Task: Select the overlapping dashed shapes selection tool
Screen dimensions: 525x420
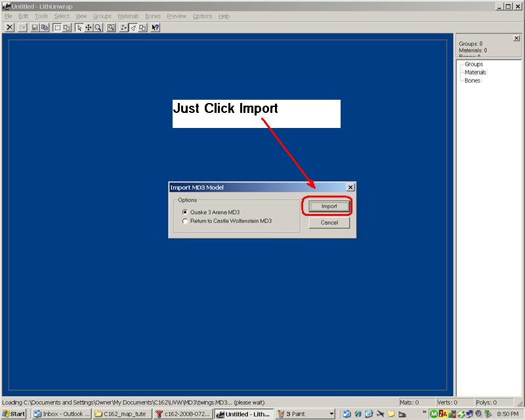Action: 67,28
